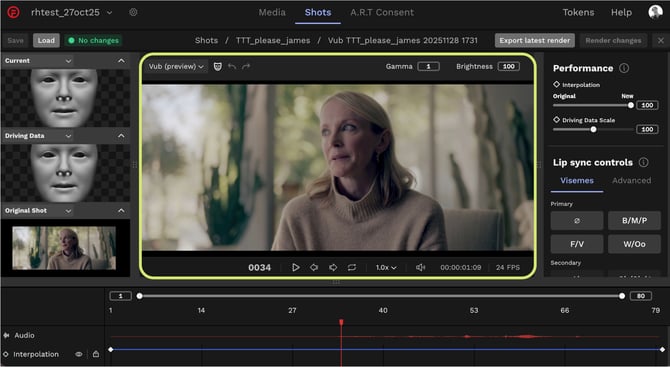Click the Original Shot thumbnail
This screenshot has height=367, width=670.
(x=64, y=248)
